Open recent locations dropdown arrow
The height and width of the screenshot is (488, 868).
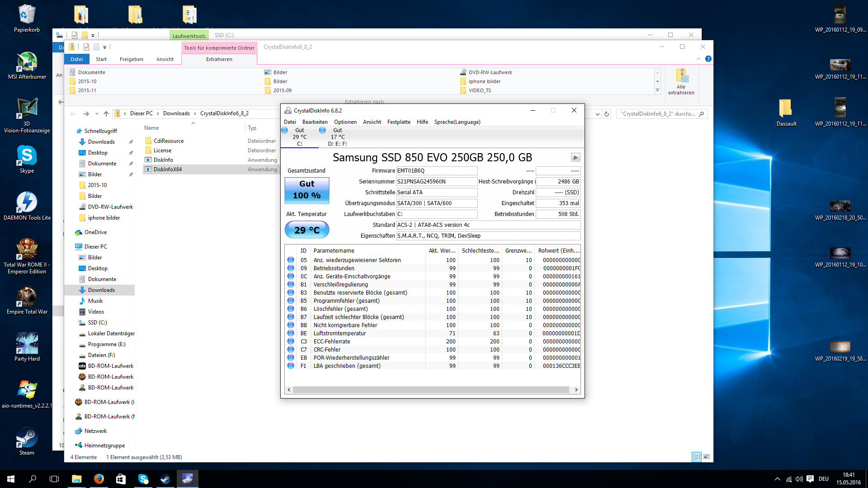point(97,114)
